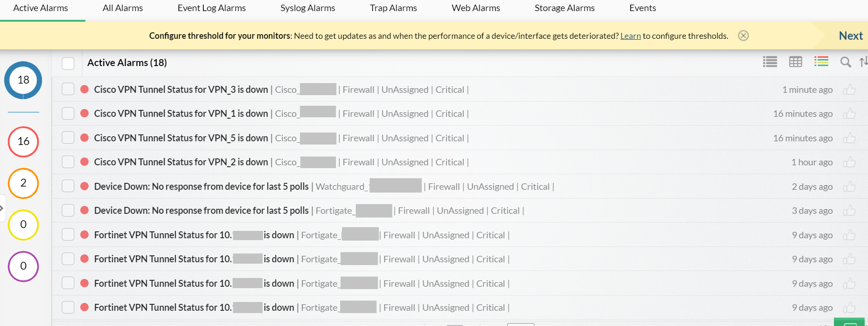Dismiss the configure threshold banner
The image size is (868, 326).
point(743,36)
